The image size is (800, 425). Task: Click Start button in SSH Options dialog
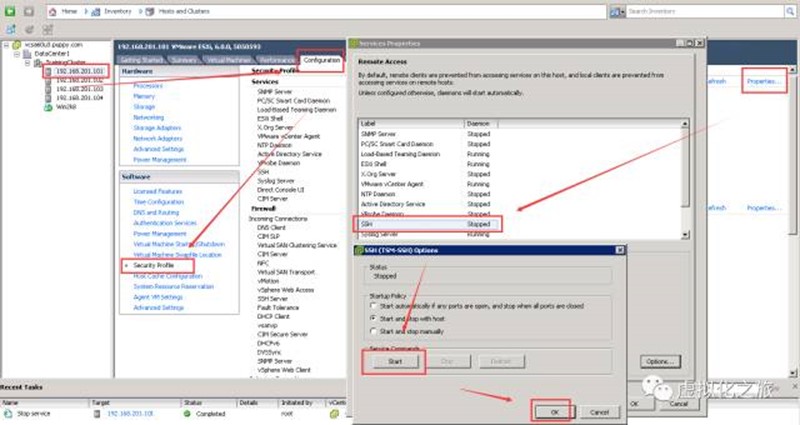point(395,361)
